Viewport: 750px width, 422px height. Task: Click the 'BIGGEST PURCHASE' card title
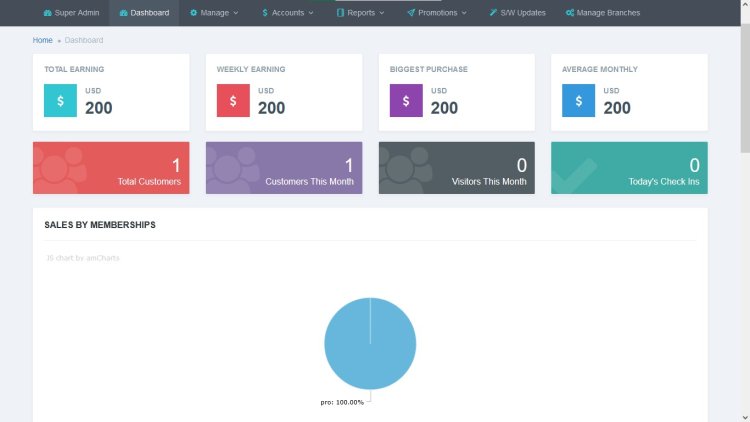[429, 69]
